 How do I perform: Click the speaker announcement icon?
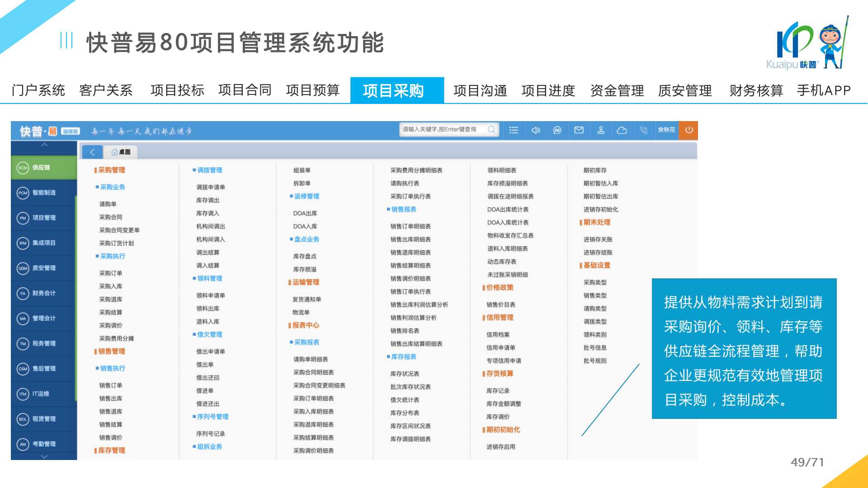tap(536, 130)
